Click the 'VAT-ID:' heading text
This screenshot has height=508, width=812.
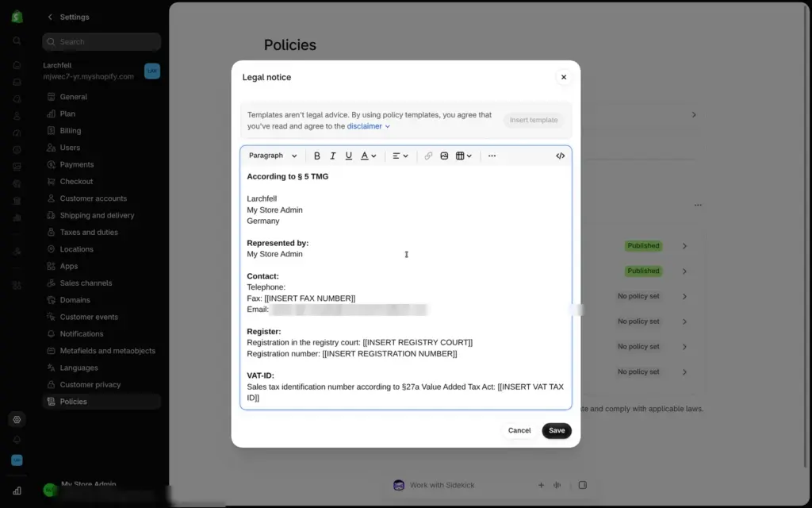pos(260,375)
